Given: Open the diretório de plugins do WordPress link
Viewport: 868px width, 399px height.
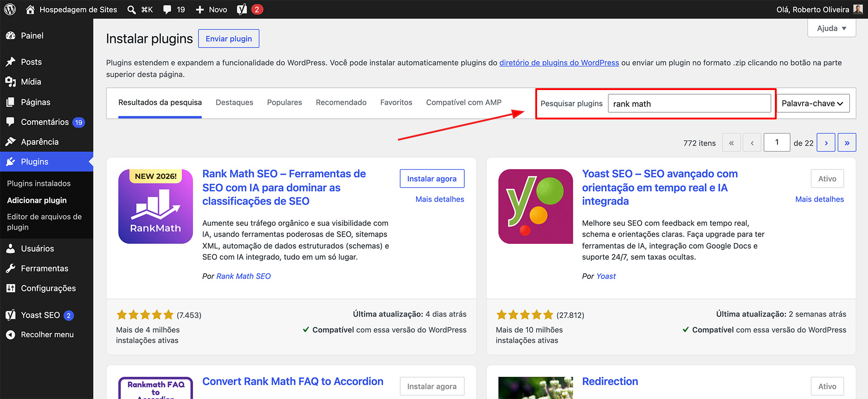Looking at the screenshot, I should (x=559, y=63).
